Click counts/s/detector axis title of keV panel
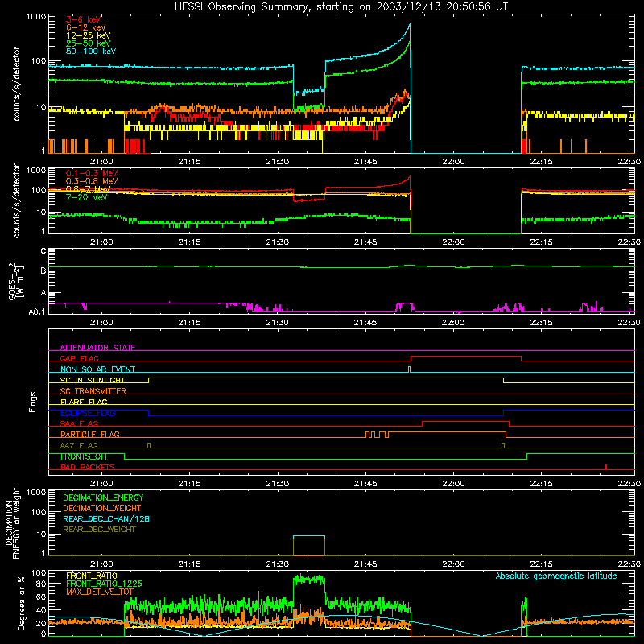The image size is (644, 644). (16, 84)
